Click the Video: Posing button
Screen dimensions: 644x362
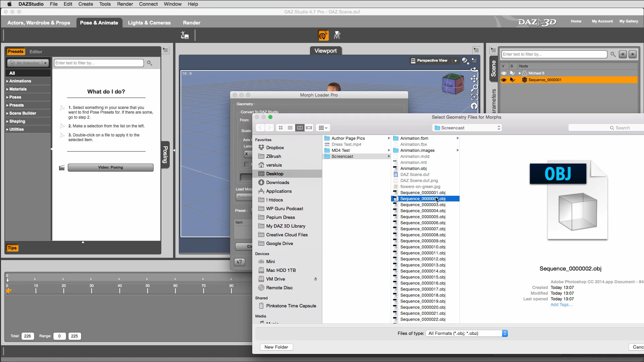click(x=111, y=167)
